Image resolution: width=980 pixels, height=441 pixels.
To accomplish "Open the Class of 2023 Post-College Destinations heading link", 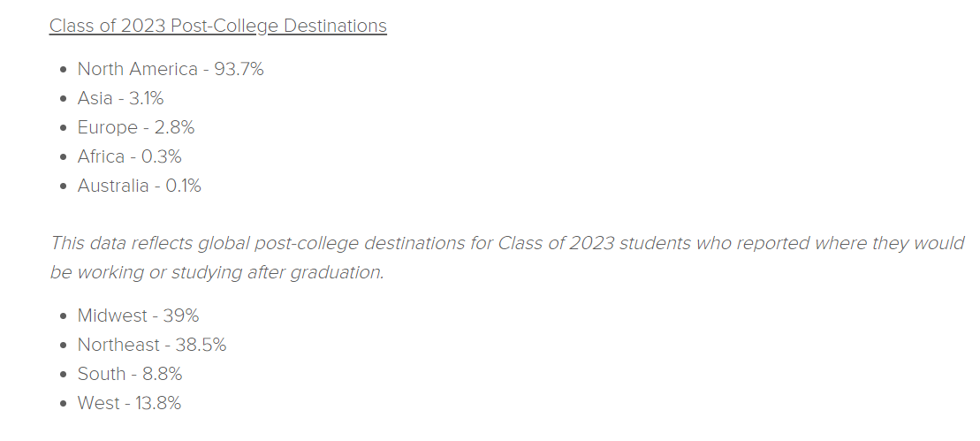I will 218,26.
